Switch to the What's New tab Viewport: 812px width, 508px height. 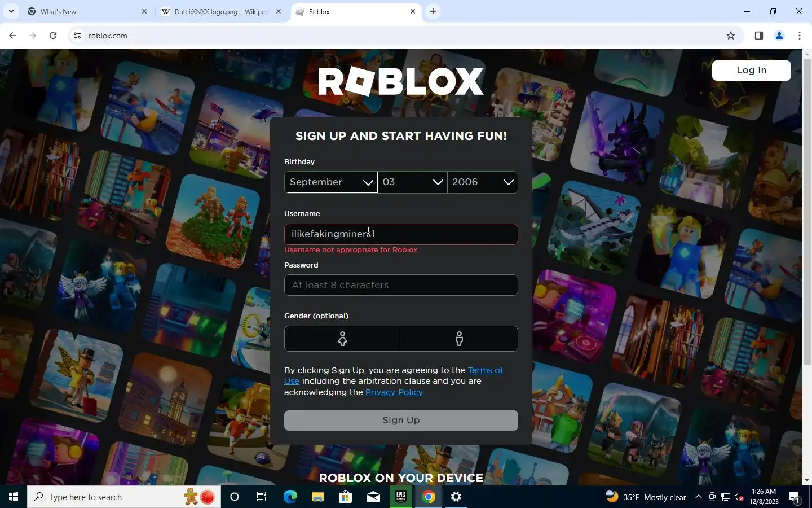(x=85, y=11)
